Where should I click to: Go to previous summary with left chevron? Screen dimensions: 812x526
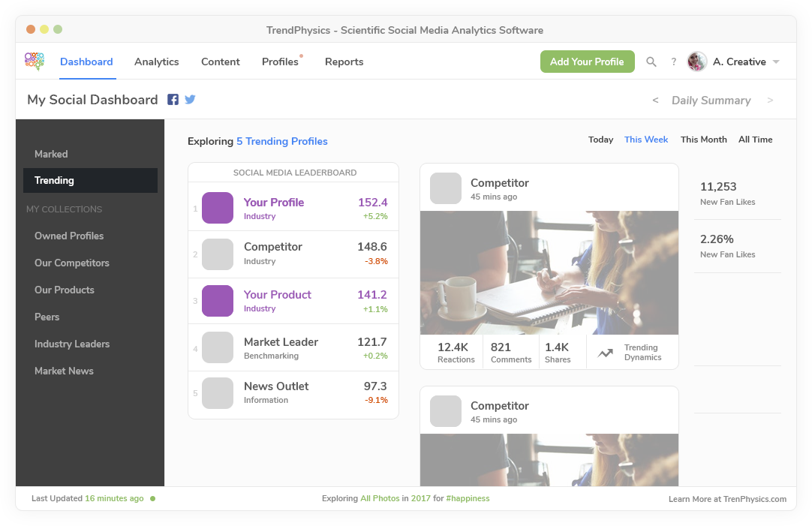(x=656, y=100)
